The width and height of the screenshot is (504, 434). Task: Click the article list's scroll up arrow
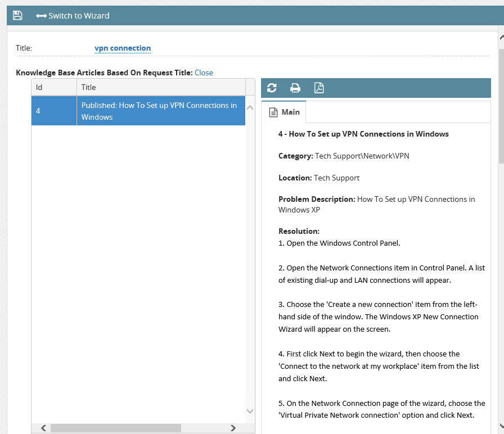[250, 107]
